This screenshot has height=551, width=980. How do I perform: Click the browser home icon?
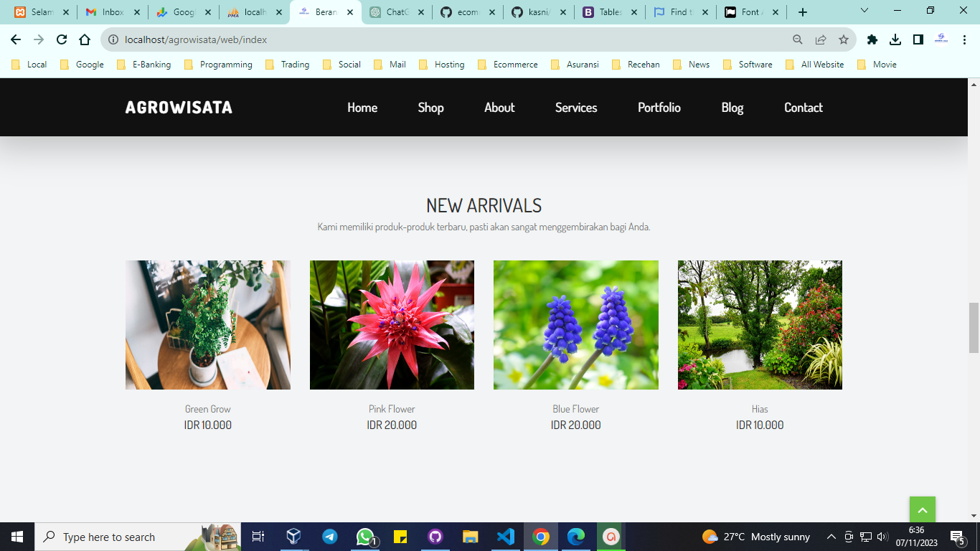coord(85,39)
